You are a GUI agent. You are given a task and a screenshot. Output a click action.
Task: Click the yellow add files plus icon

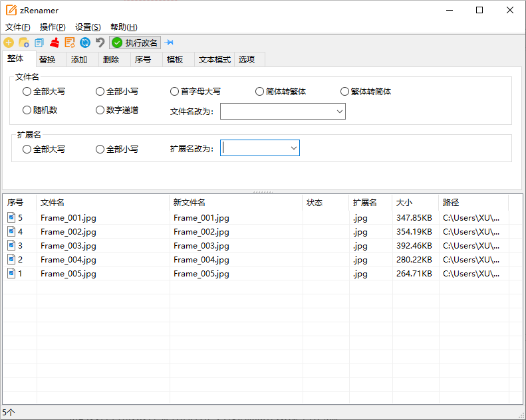pyautogui.click(x=9, y=43)
